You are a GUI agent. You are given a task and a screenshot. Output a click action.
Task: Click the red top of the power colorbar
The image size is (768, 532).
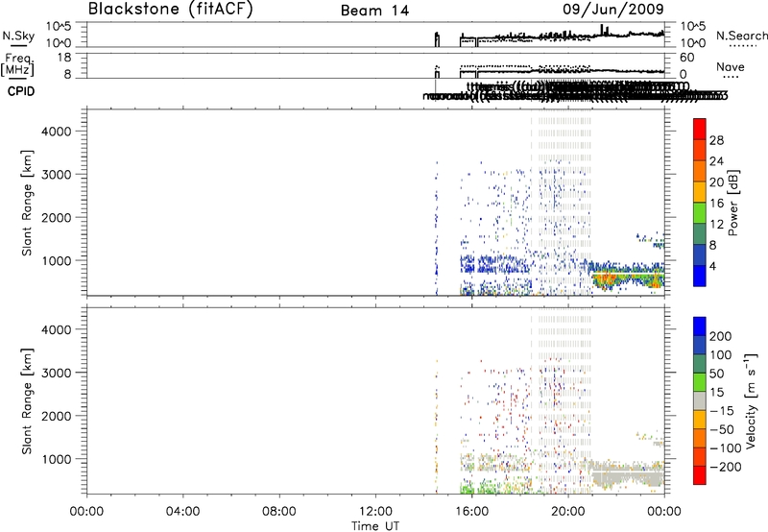[x=700, y=129]
